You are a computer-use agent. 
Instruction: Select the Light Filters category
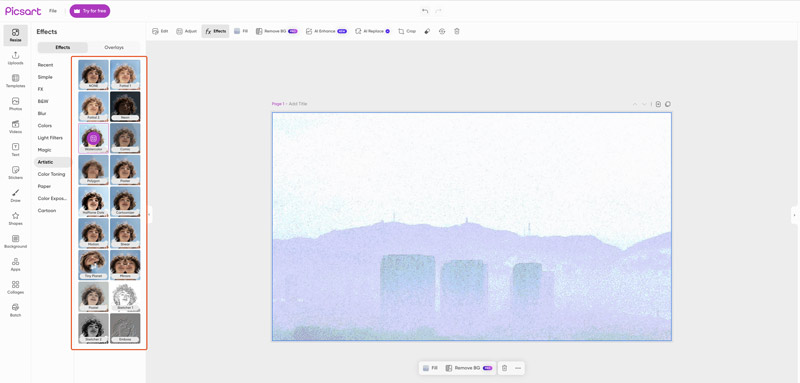(x=50, y=138)
